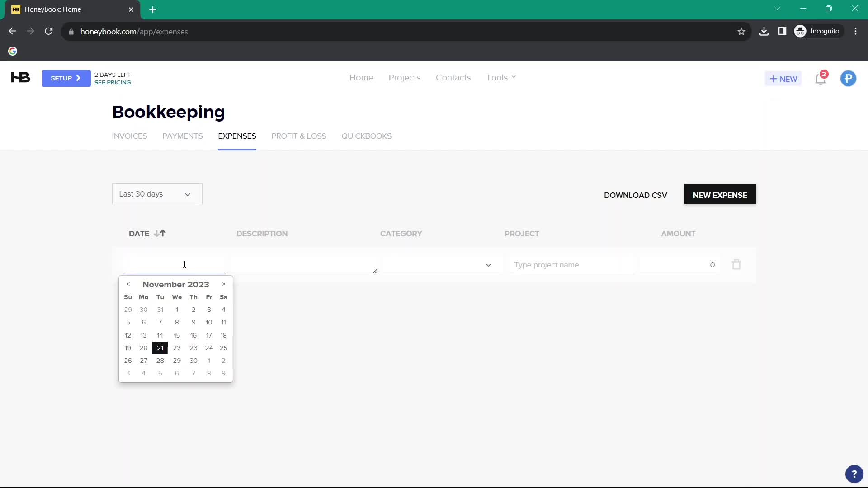Click the Type project name field
The width and height of the screenshot is (868, 488).
(x=572, y=265)
